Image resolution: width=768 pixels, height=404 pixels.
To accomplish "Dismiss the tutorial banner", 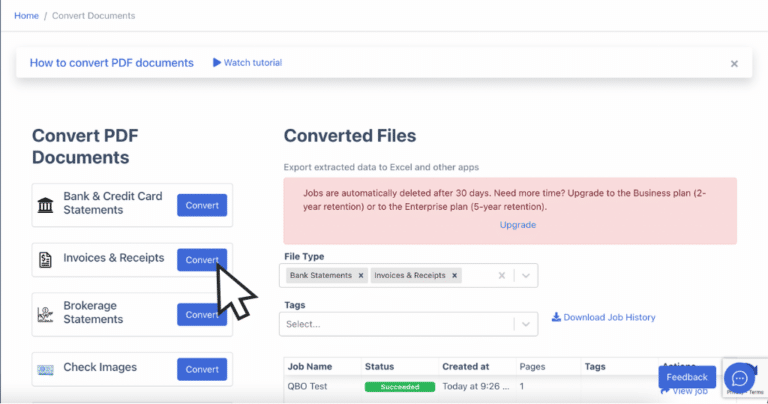I will pyautogui.click(x=734, y=64).
